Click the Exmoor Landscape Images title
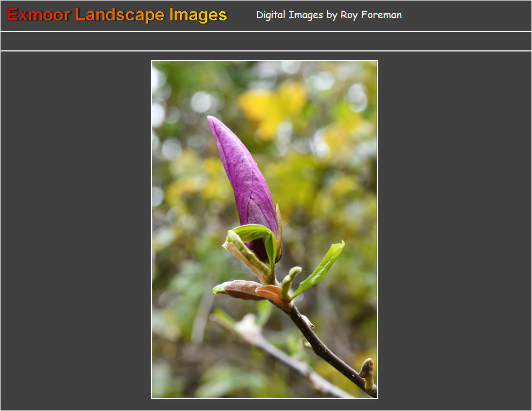The width and height of the screenshot is (532, 411). click(x=117, y=15)
